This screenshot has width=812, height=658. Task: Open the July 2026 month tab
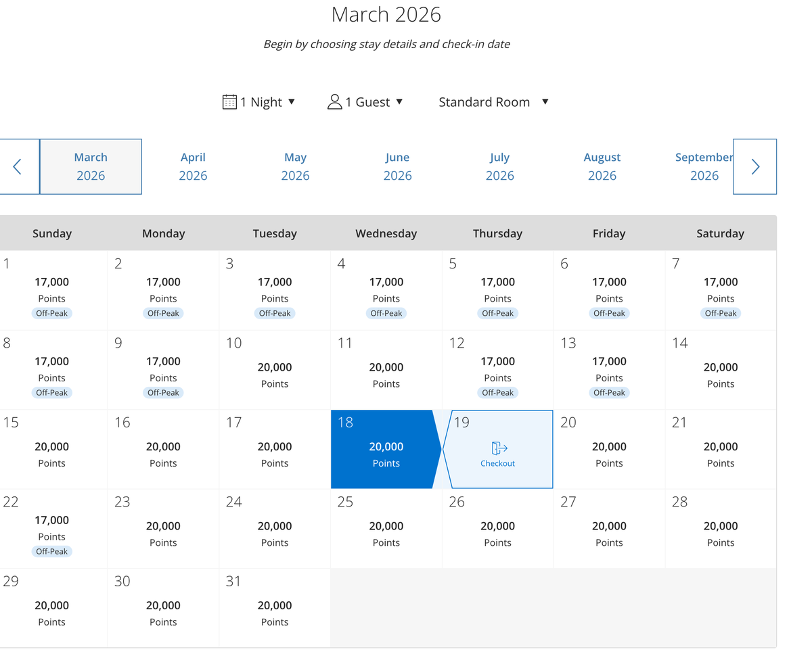(x=499, y=166)
